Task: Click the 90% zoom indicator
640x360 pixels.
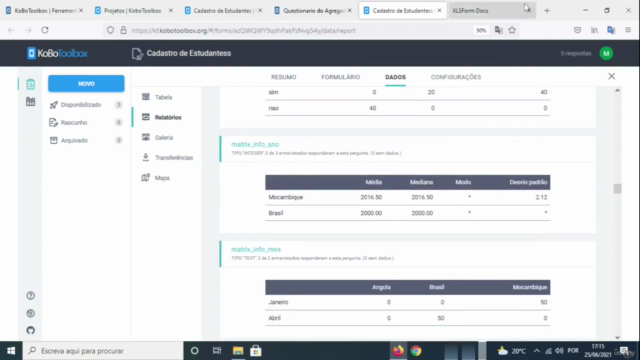Action: [x=481, y=30]
